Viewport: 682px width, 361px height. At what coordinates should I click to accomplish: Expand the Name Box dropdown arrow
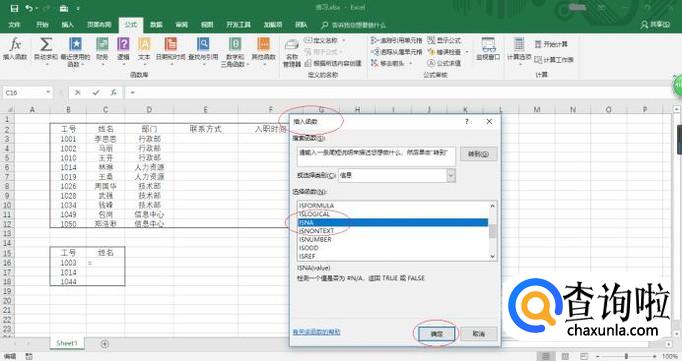[x=48, y=92]
